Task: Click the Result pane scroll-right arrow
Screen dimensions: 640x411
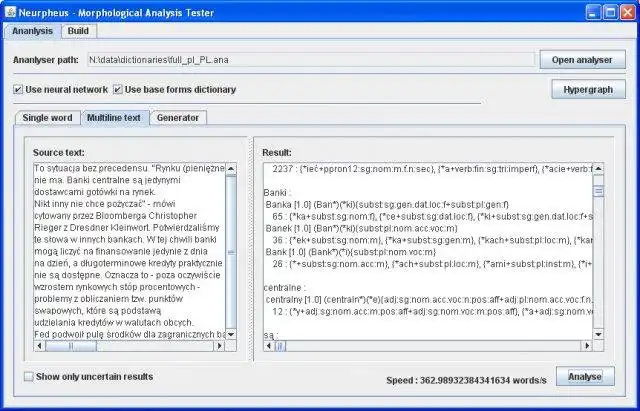Action: 587,346
